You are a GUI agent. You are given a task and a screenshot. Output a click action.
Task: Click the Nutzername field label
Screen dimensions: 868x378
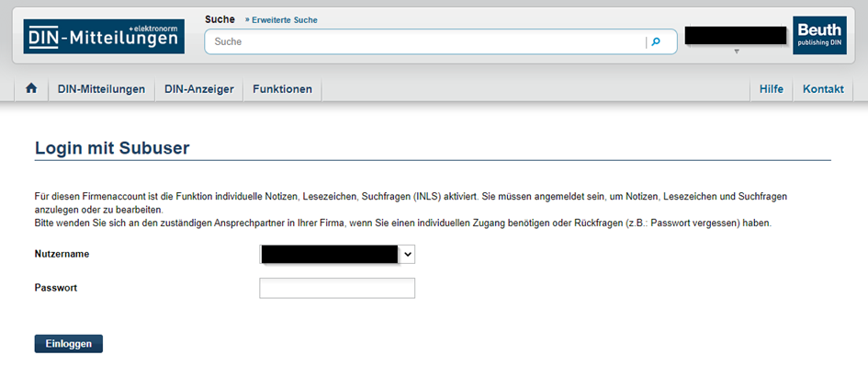coord(62,254)
